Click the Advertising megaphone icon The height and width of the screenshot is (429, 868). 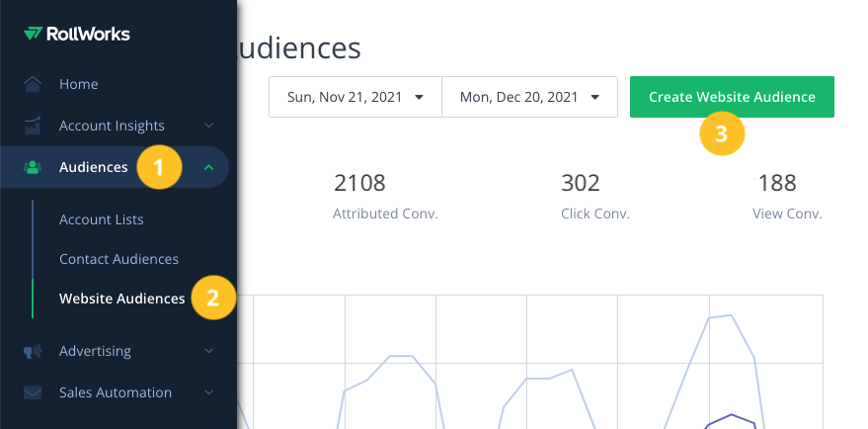(34, 351)
